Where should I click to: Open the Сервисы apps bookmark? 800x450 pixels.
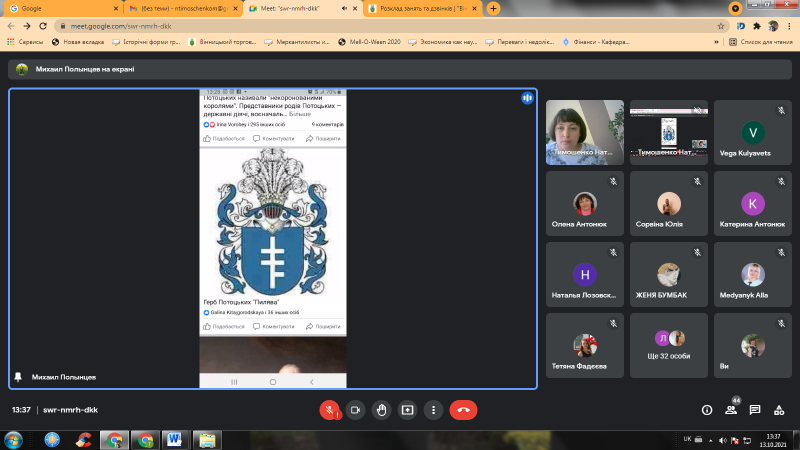25,42
